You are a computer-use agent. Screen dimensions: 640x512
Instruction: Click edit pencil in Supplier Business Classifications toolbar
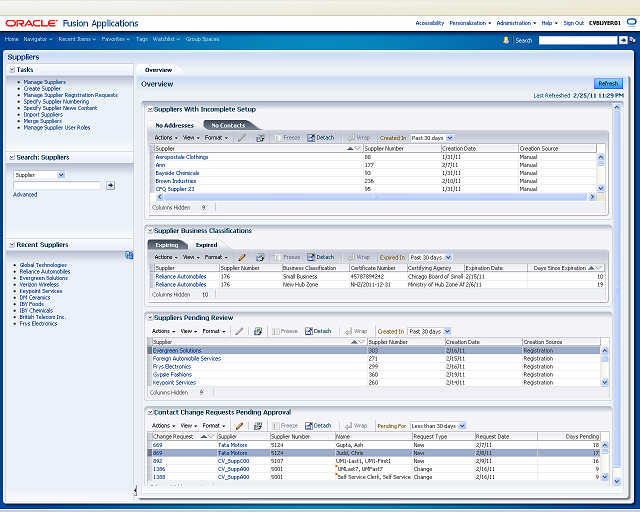coord(242,258)
